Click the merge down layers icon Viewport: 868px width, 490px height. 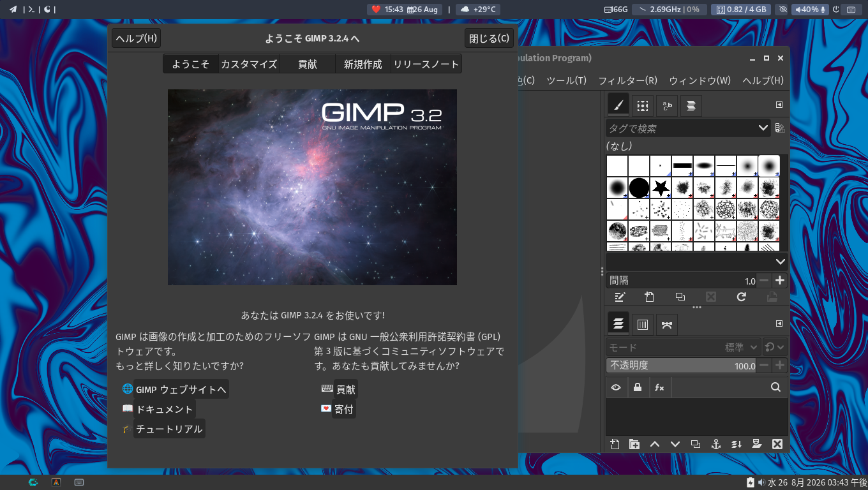[737, 444]
